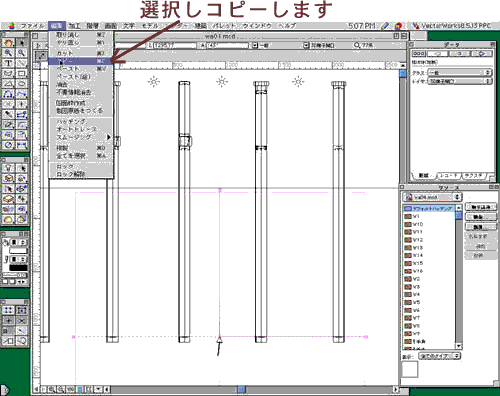Click the line thickness slider in Attributes
Viewport: 500px width, 396px height.
point(15,275)
